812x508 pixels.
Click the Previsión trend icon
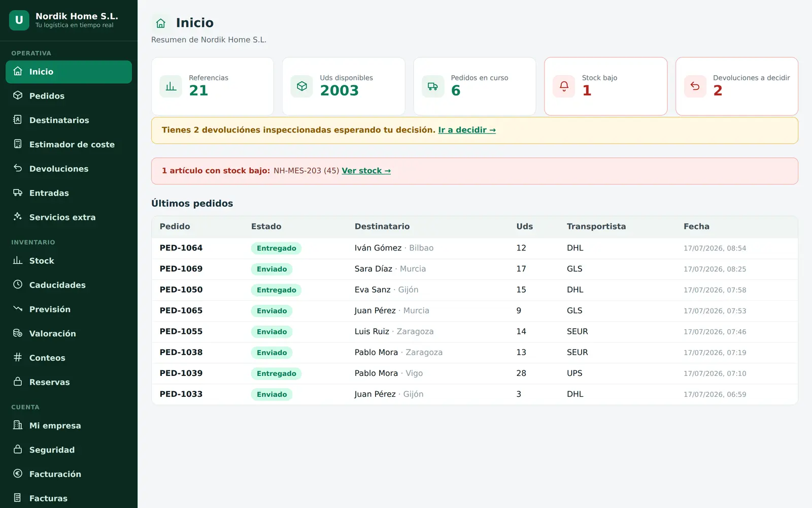click(x=18, y=309)
